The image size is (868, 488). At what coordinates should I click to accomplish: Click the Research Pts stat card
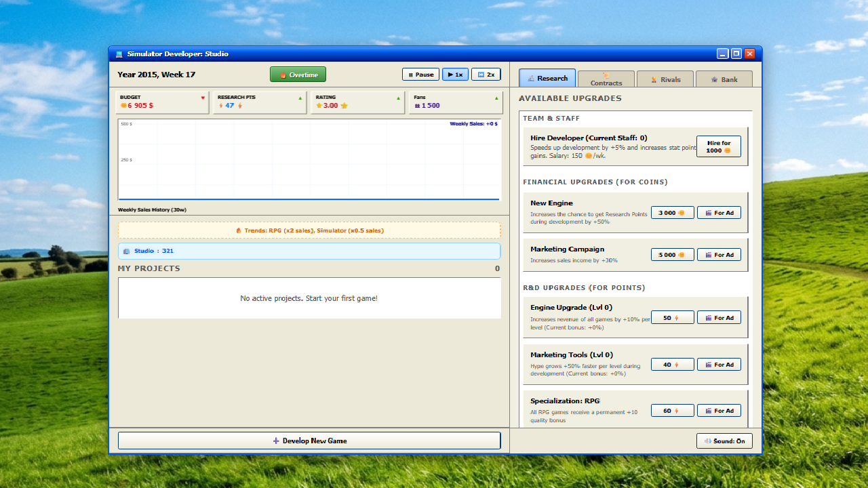[x=260, y=102]
